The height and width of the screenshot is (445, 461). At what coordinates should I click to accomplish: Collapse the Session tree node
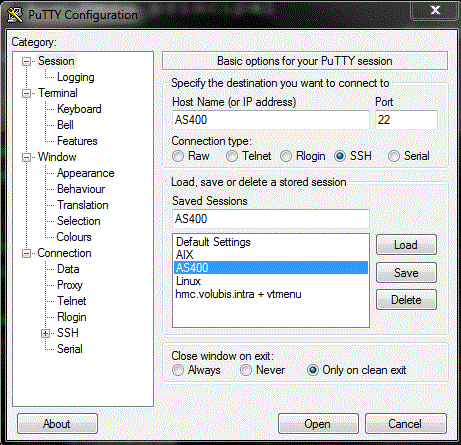pos(26,61)
